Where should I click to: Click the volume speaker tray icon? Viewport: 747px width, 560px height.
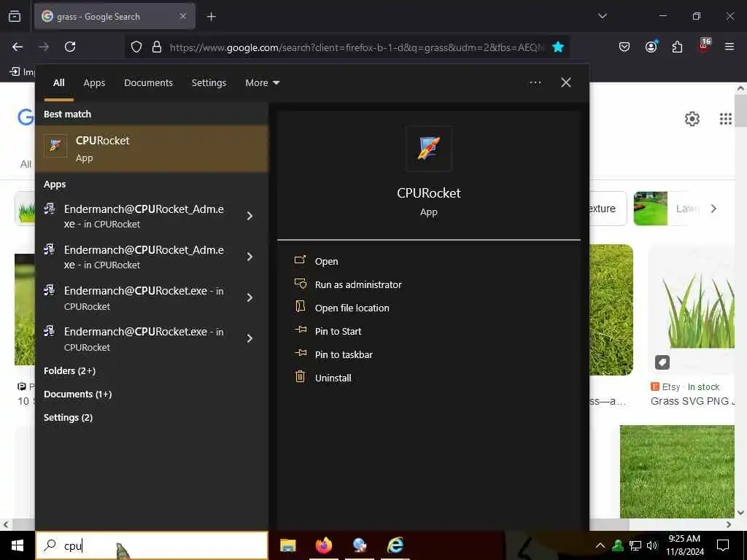point(652,545)
